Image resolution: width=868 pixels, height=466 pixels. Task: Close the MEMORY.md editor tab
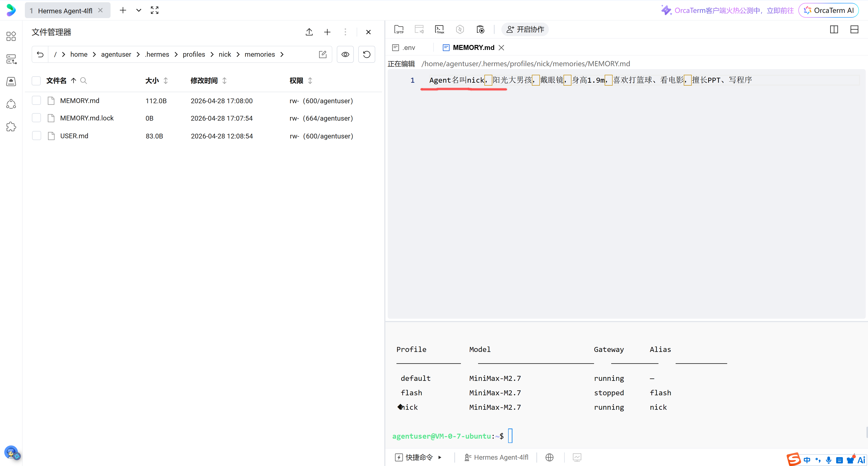click(501, 47)
